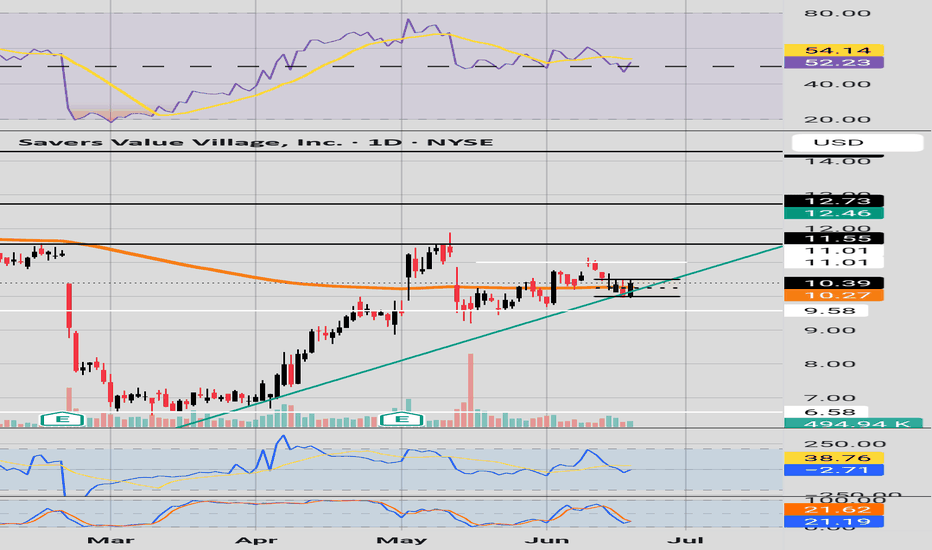
Task: Click the Apr label on time axis
Action: pyautogui.click(x=256, y=540)
